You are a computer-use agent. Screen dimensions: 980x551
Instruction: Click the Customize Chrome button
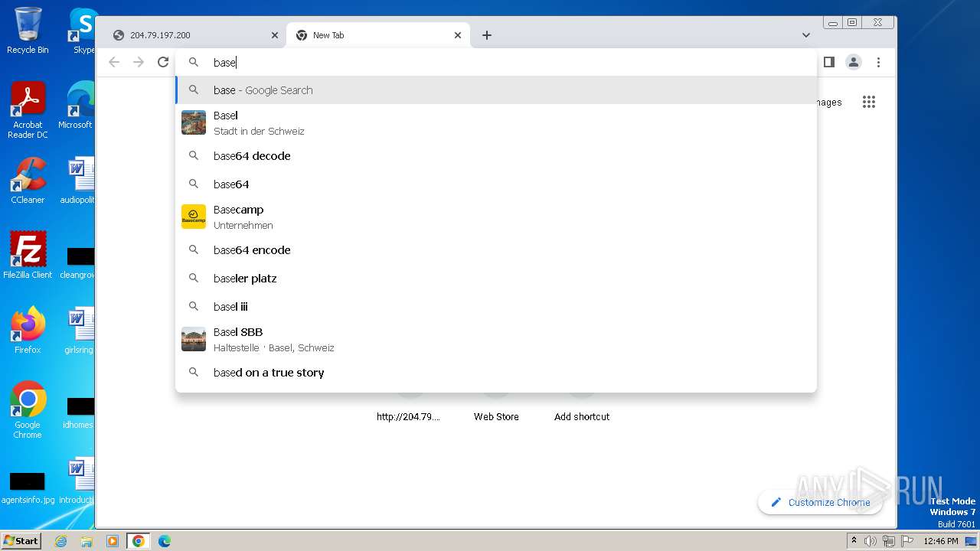tap(820, 503)
